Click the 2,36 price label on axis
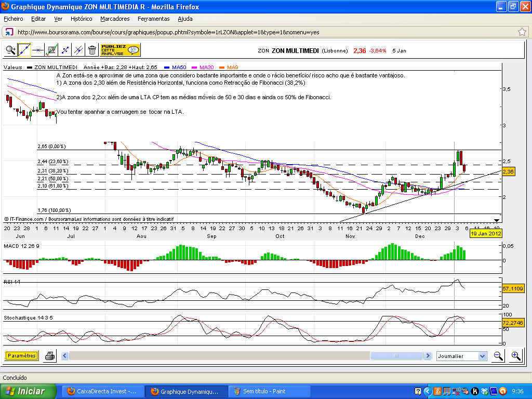The height and width of the screenshot is (399, 532). click(508, 171)
